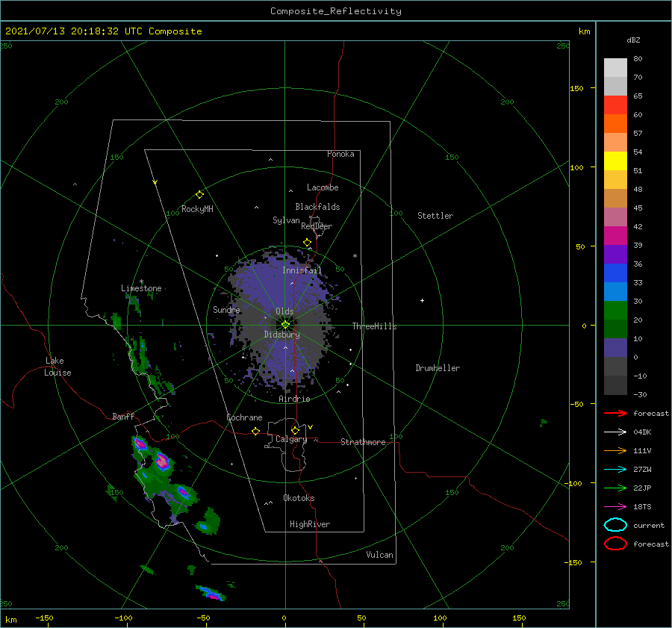Click the Okotoks city label
Screen dimensions: 672x628
[299, 498]
